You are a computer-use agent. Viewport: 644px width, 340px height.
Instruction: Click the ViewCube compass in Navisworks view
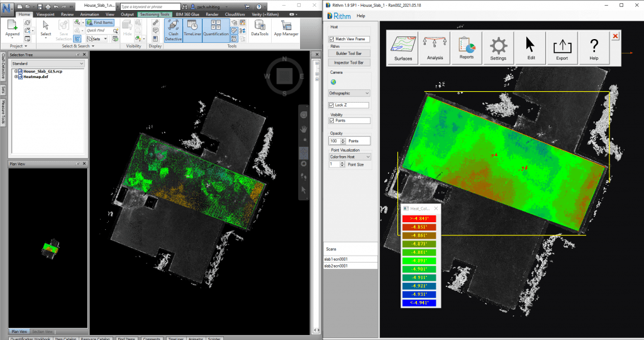[284, 76]
